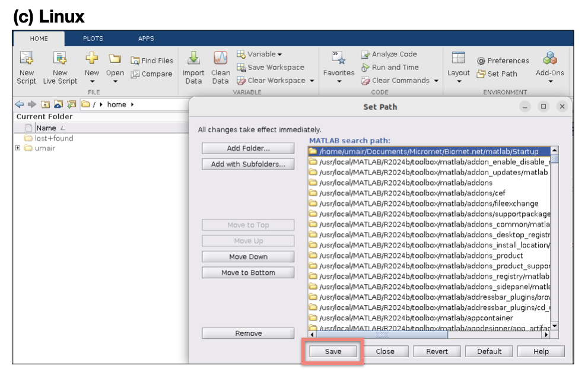
Task: Switch to the APPS tab
Action: 146,39
